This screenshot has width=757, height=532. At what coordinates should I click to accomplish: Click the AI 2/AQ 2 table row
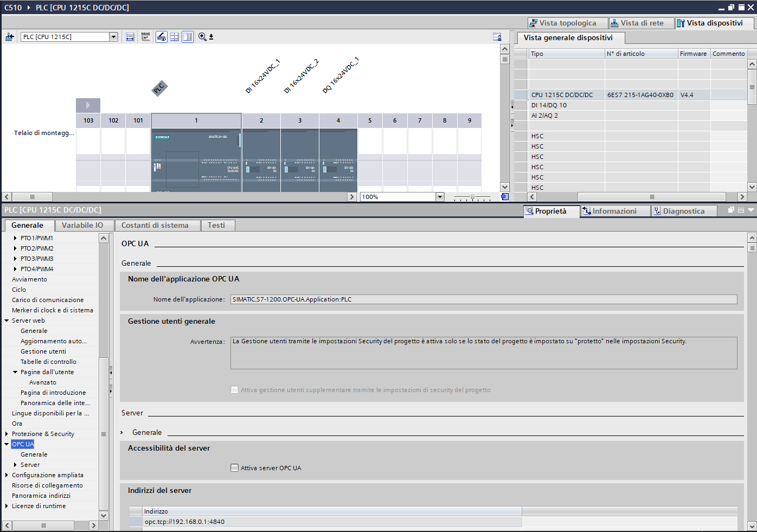click(630, 116)
